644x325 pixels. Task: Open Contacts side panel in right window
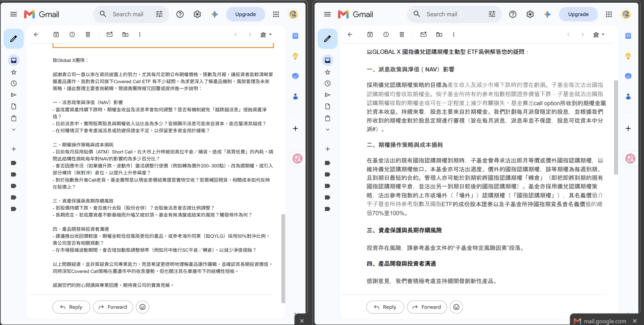(x=628, y=96)
